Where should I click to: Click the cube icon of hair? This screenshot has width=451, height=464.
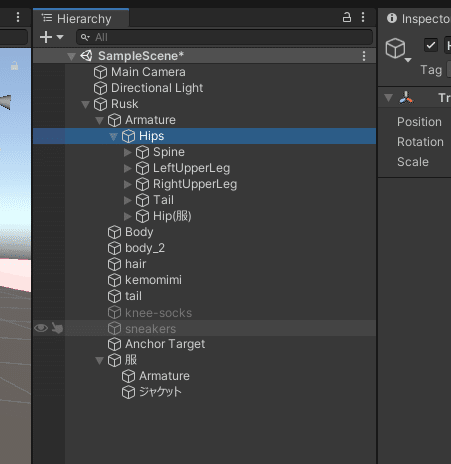click(x=114, y=264)
